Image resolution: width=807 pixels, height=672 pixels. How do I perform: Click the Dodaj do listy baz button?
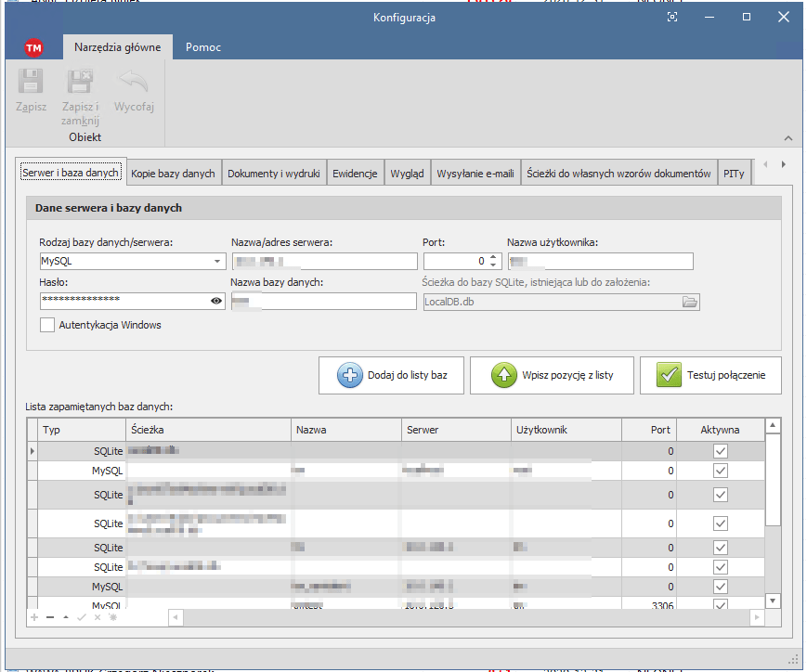point(390,375)
